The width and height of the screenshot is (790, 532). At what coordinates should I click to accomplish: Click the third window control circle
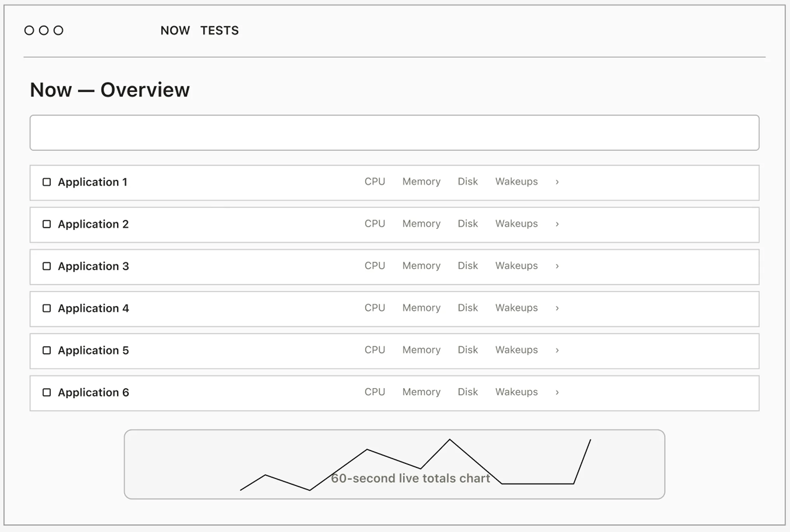click(x=58, y=30)
